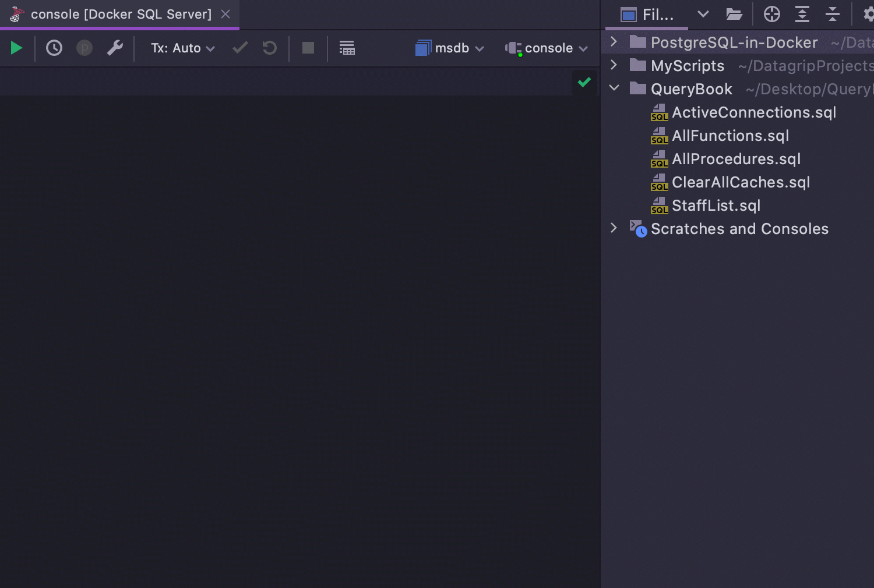Open AllProcedures.sql file
The height and width of the screenshot is (588, 874).
click(736, 159)
